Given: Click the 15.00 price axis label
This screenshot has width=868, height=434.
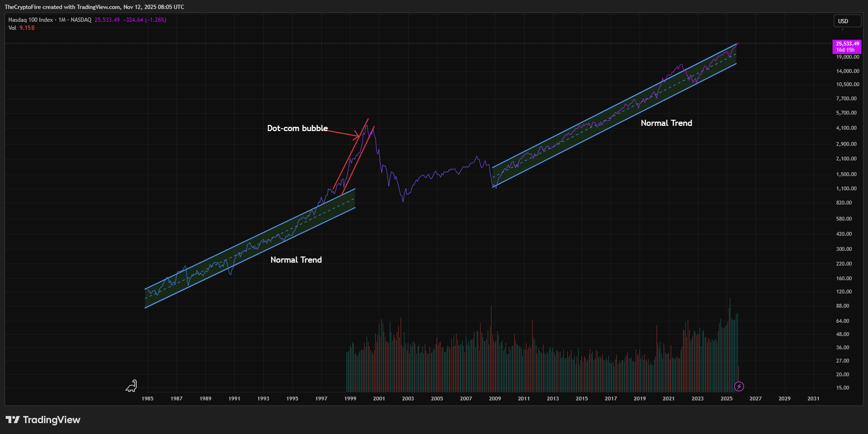Looking at the screenshot, I should pyautogui.click(x=842, y=388).
